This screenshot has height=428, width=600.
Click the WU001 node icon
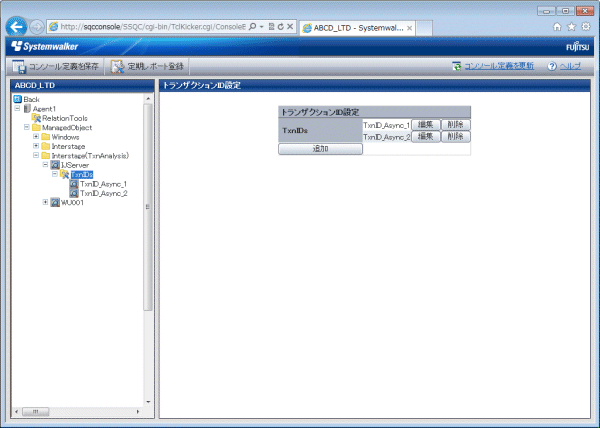(55, 202)
